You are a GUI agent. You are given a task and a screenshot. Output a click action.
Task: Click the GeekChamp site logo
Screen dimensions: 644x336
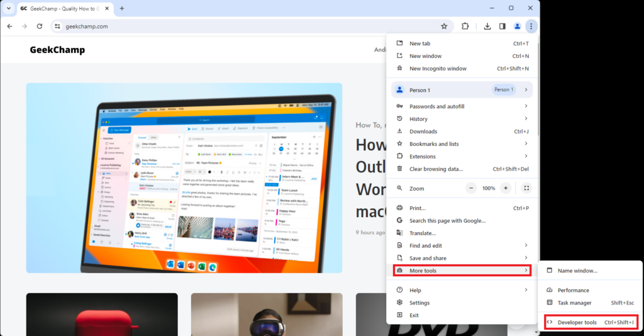point(57,50)
